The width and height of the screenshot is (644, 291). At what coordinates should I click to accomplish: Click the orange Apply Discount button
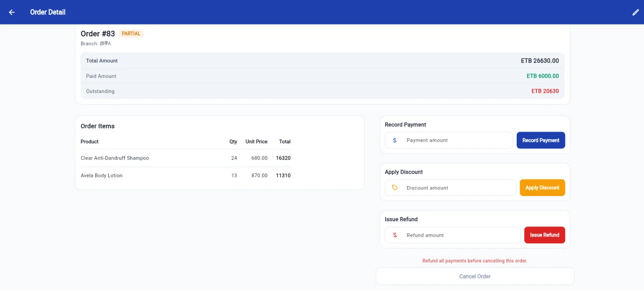[542, 187]
